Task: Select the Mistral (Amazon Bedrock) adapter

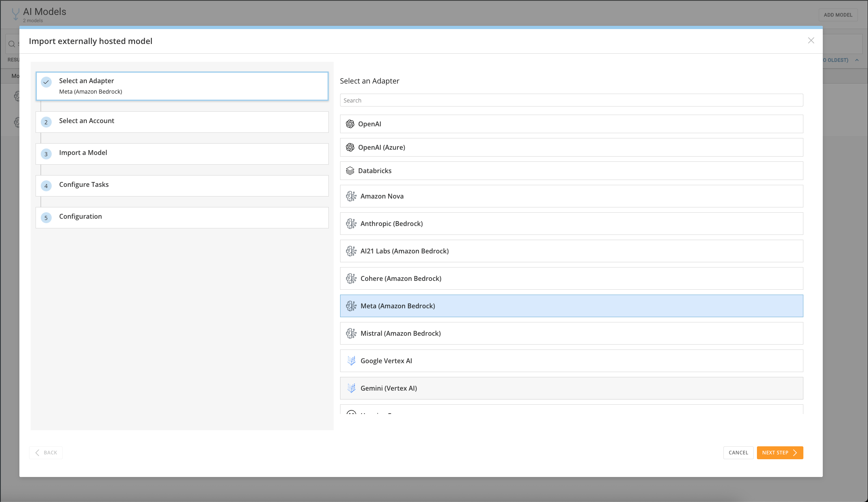Action: click(x=572, y=333)
